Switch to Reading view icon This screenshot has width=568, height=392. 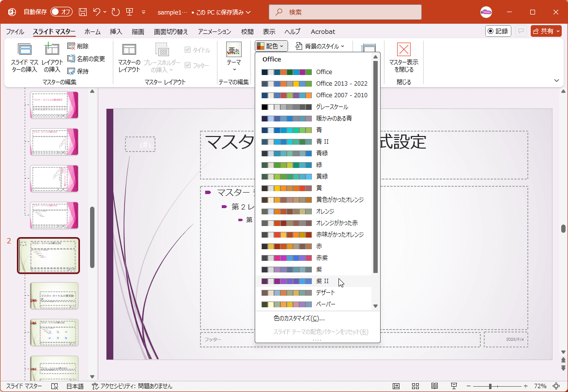(435, 386)
